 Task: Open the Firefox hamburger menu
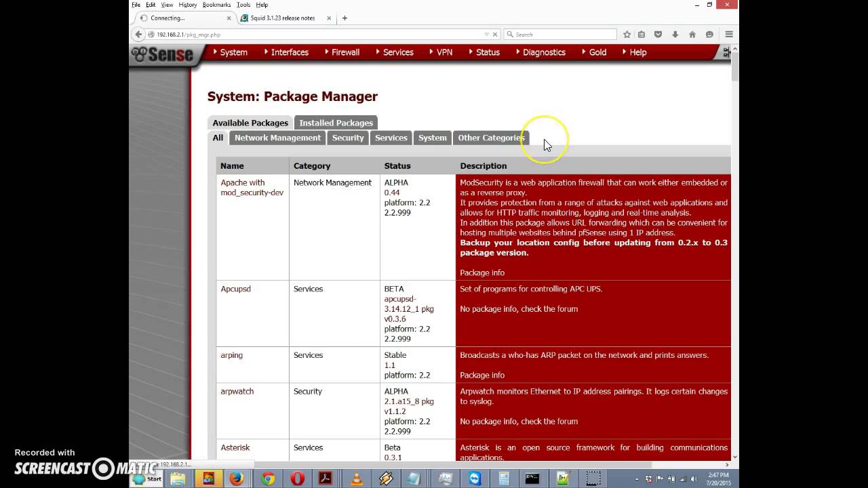point(729,34)
